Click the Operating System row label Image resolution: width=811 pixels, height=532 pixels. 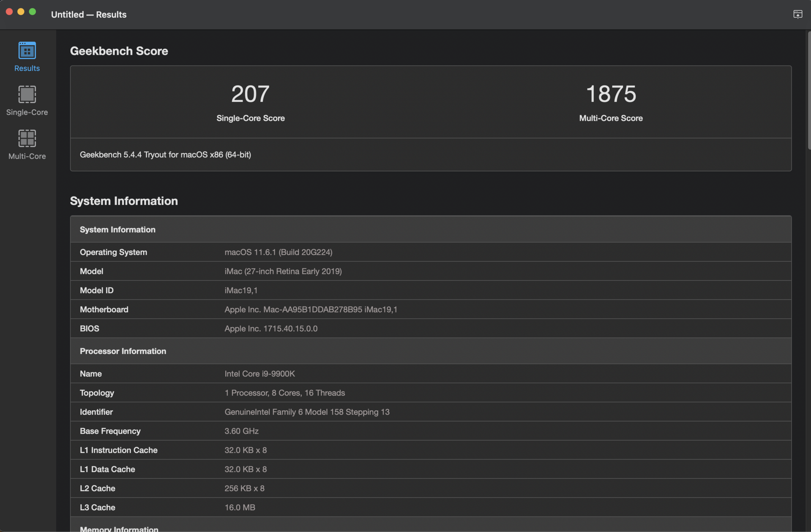click(x=113, y=252)
